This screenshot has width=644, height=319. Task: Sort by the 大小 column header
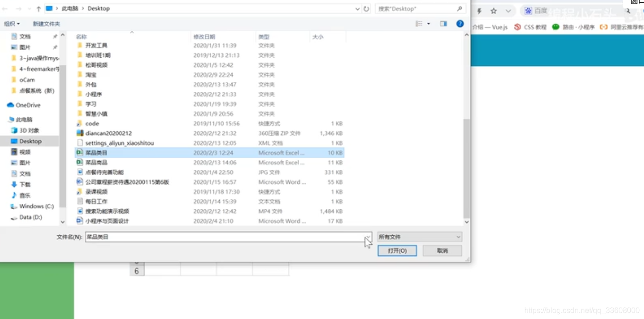coord(318,37)
